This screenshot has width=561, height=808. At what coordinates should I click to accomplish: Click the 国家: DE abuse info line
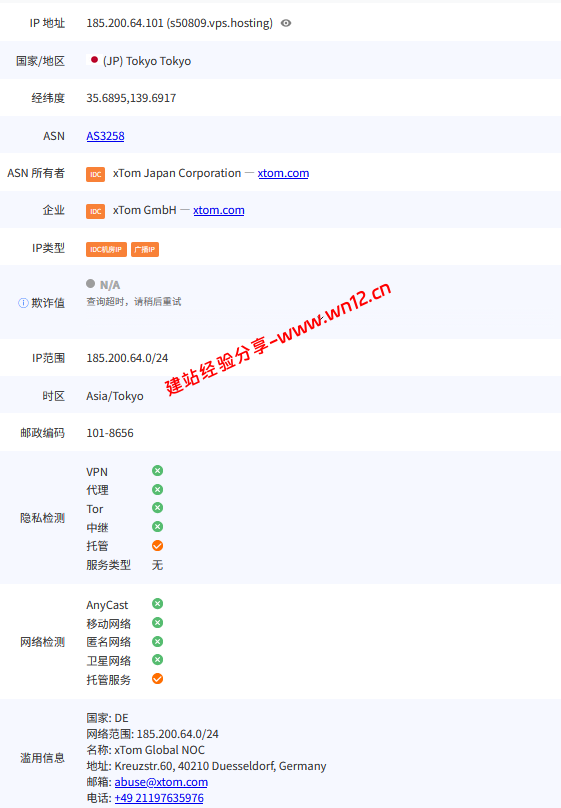[x=107, y=718]
